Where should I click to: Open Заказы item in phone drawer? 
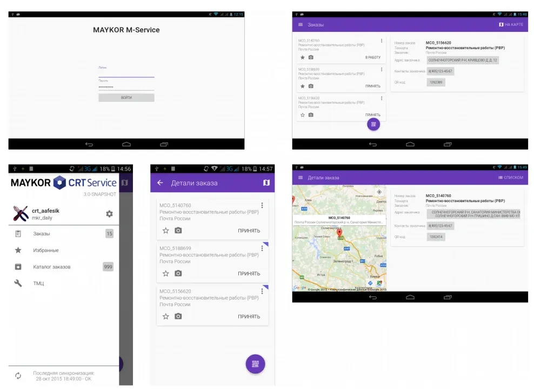pos(64,234)
